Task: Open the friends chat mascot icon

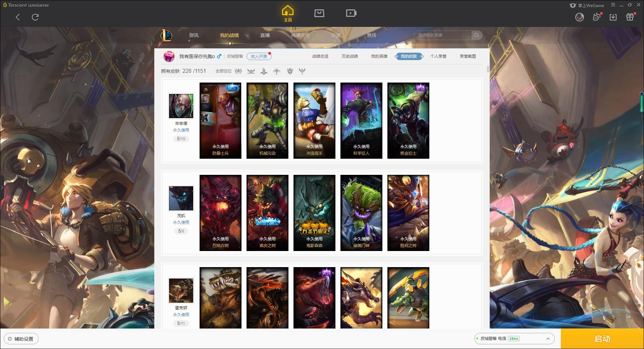Action: [x=597, y=17]
